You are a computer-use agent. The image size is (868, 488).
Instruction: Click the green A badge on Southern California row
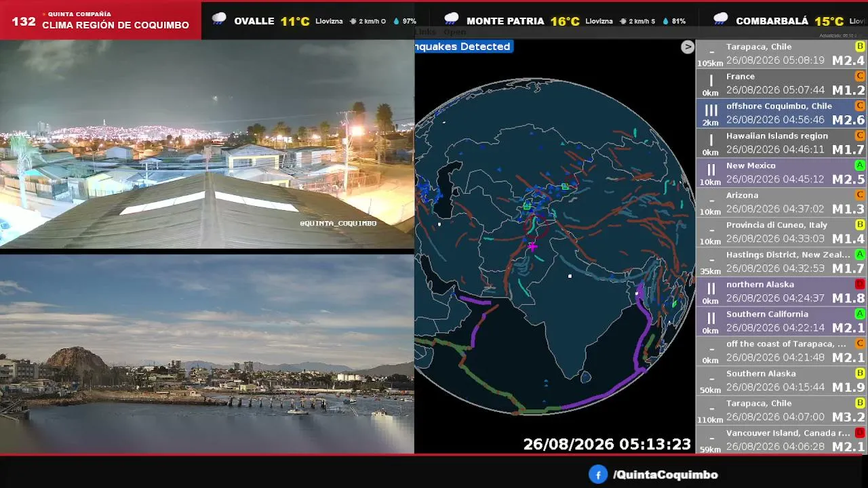[860, 314]
